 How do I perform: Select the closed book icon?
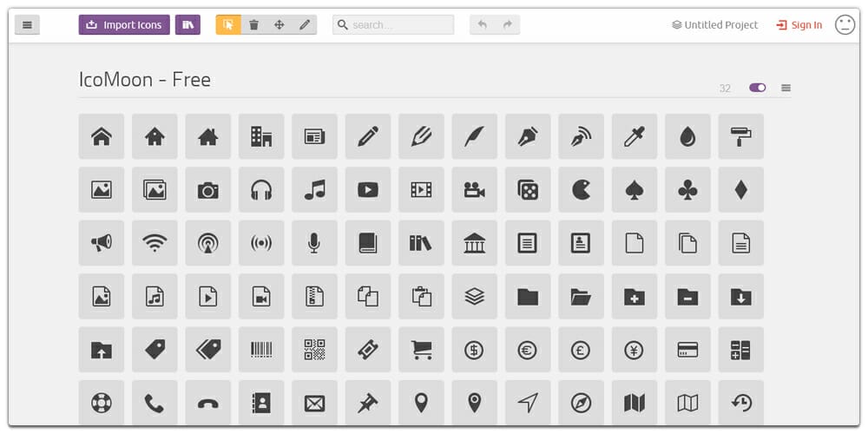(x=367, y=243)
